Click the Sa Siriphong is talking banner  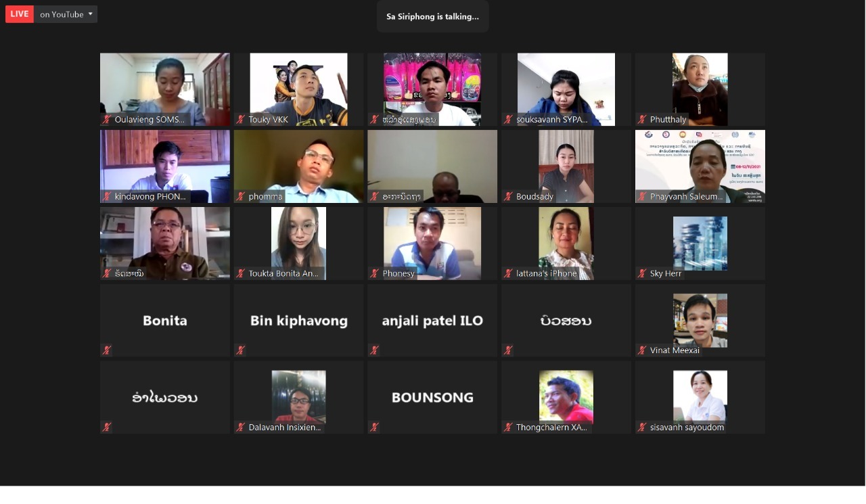coord(433,16)
